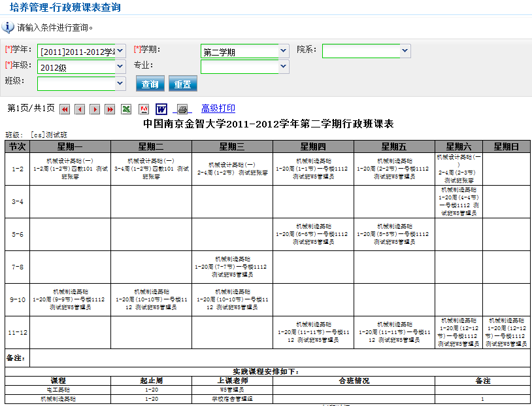Export timetable as PDF

click(x=144, y=109)
